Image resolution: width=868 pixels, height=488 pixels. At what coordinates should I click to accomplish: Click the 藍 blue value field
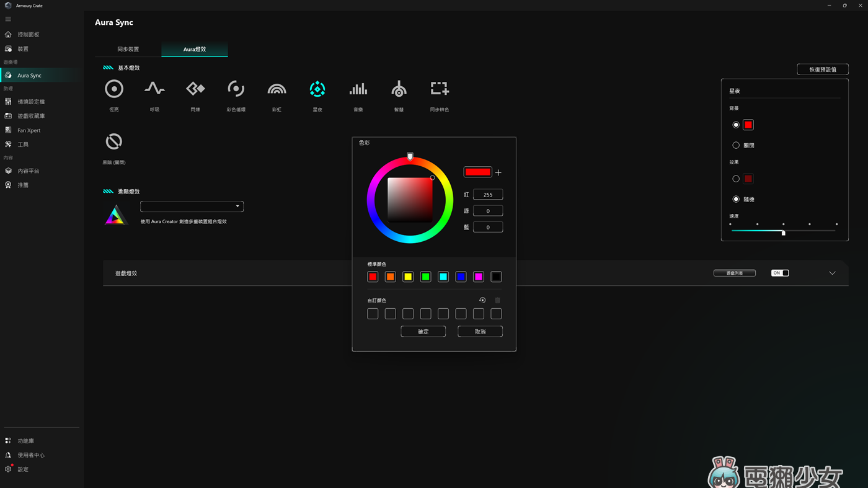click(488, 228)
